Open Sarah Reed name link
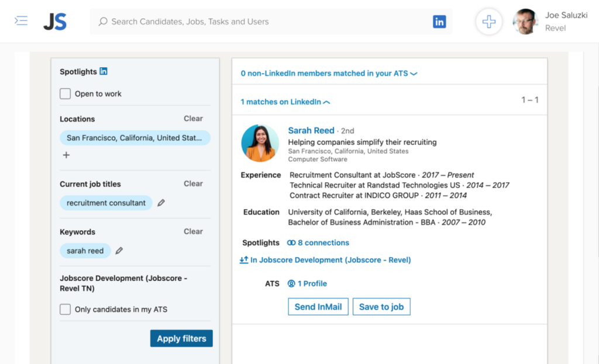The width and height of the screenshot is (599, 364). (311, 130)
